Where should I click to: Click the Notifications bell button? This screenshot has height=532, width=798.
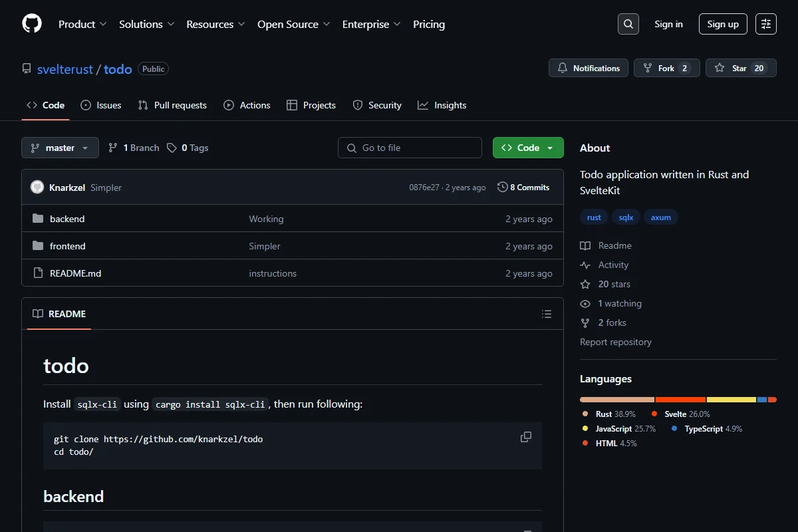click(x=589, y=68)
